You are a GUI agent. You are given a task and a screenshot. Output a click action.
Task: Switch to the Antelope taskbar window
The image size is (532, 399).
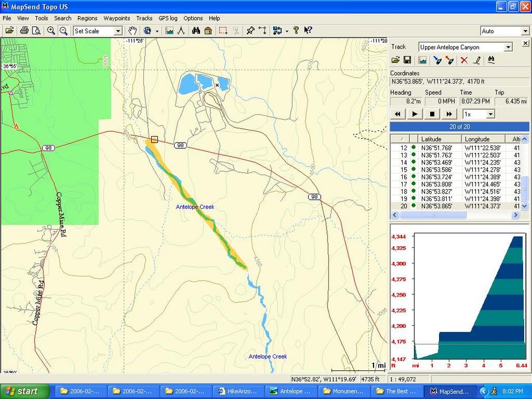pos(291,391)
